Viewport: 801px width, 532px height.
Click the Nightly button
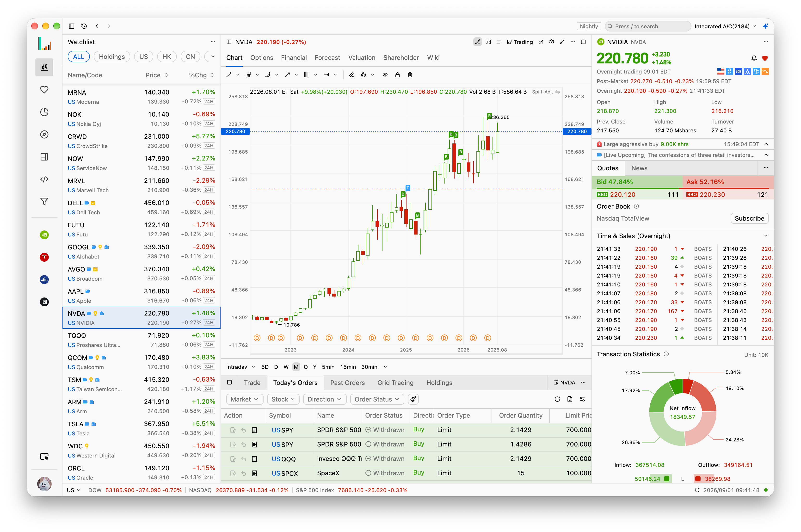pos(589,26)
